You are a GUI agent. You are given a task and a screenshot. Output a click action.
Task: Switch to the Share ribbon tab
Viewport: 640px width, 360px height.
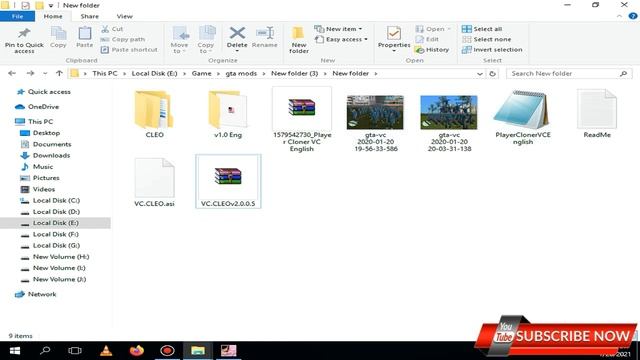coord(89,16)
